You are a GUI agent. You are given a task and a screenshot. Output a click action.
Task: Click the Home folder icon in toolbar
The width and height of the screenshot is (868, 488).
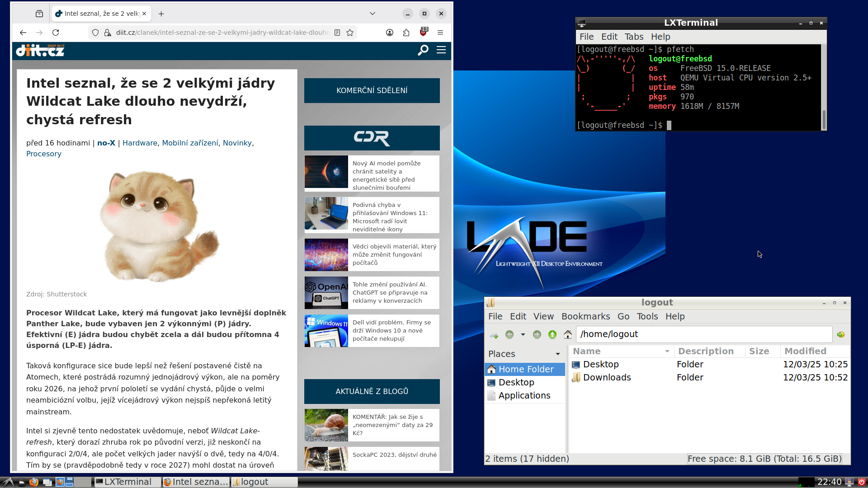click(568, 334)
